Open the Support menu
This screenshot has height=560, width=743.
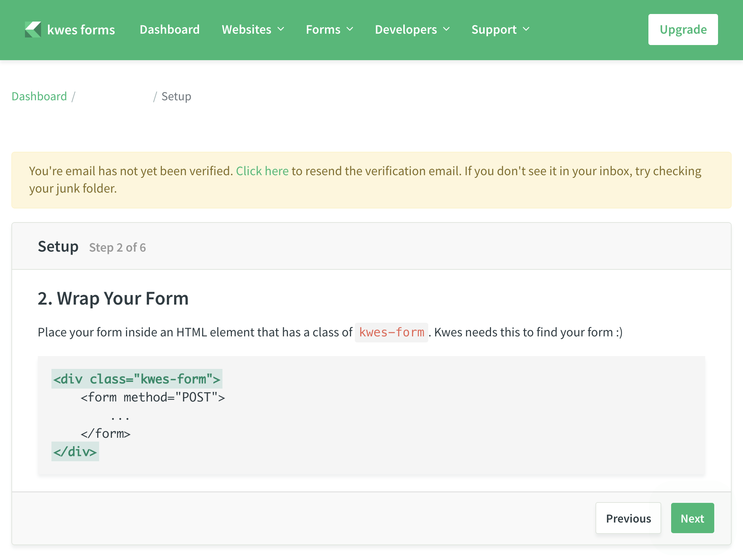point(501,30)
